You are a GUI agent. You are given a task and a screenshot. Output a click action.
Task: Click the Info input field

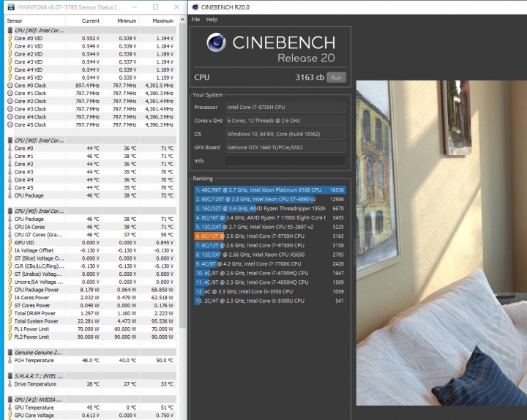point(285,160)
